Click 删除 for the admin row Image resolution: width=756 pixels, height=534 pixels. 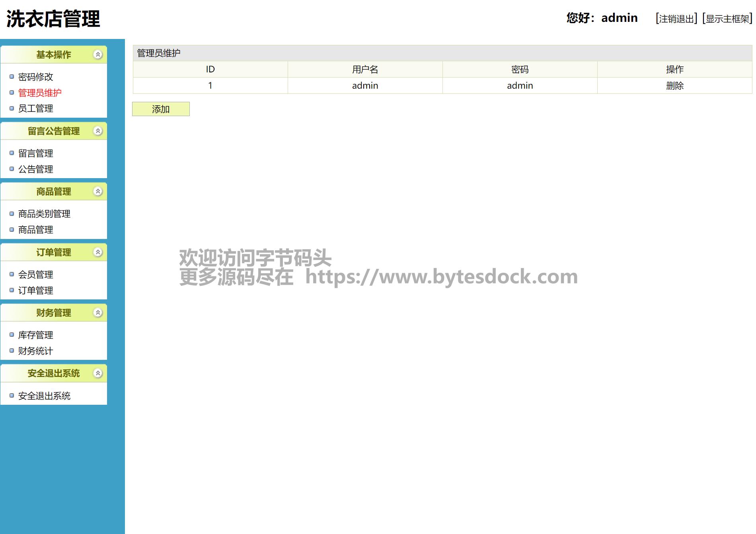point(674,85)
